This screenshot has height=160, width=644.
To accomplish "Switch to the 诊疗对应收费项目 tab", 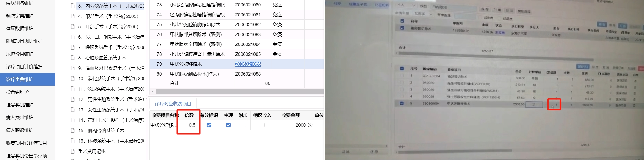I will [x=173, y=104].
